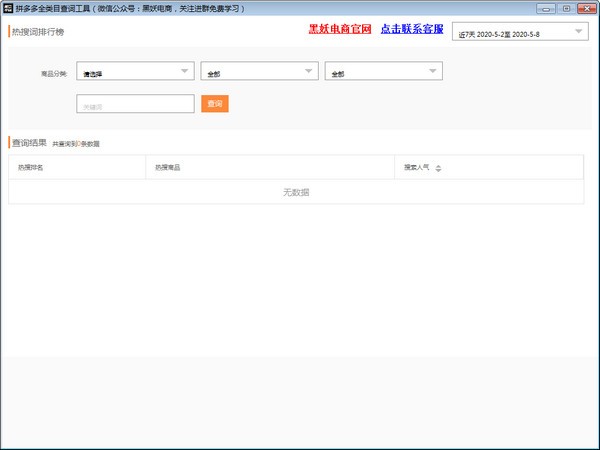This screenshot has height=450, width=600.
Task: Click the 热搜商品 column header
Action: click(168, 167)
